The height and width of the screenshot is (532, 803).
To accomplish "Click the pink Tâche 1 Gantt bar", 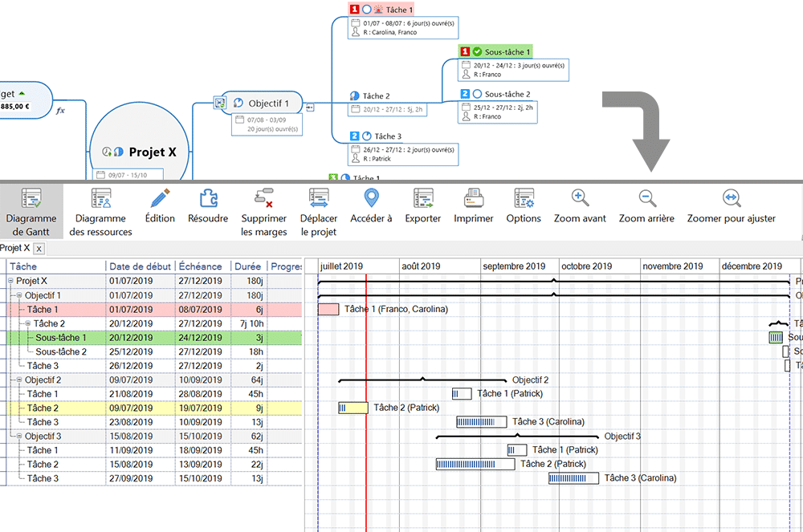I will pyautogui.click(x=328, y=309).
